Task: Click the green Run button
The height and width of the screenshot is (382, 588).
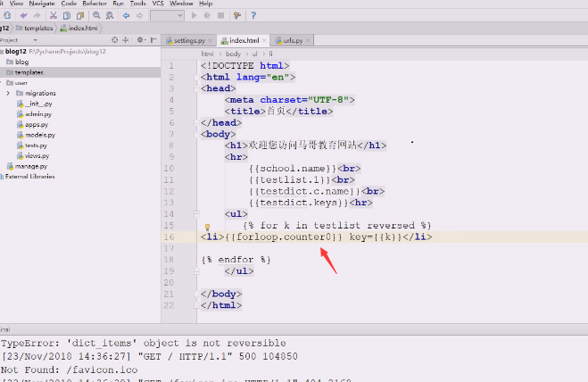Action: click(x=194, y=15)
